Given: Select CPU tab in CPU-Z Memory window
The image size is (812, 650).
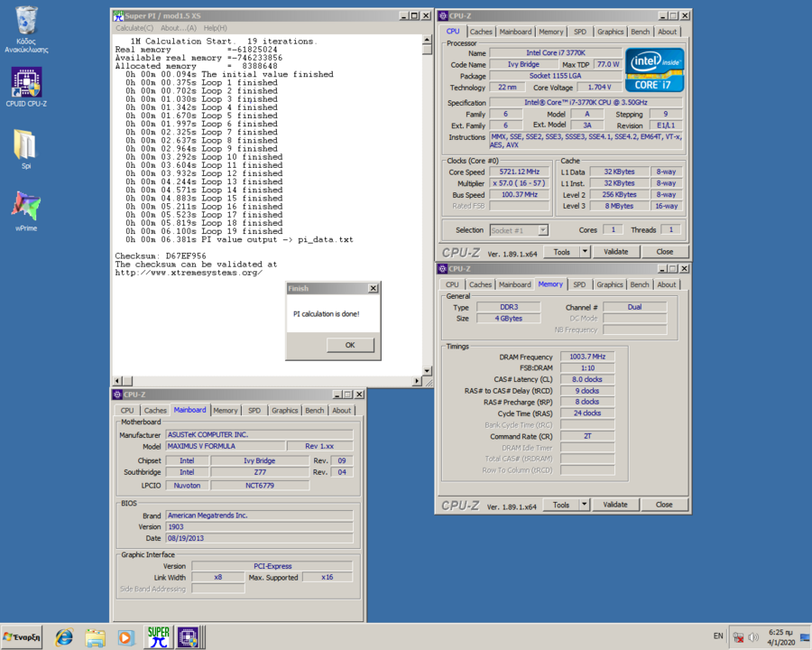Looking at the screenshot, I should click(x=452, y=284).
